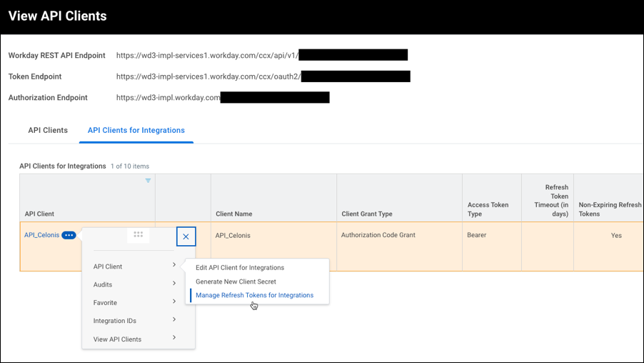Click the 1 of 10 items count
Image resolution: width=644 pixels, height=363 pixels.
tap(130, 166)
